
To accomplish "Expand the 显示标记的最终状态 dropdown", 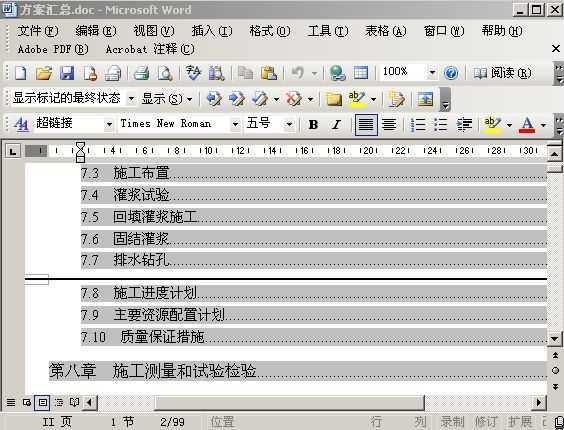I will click(131, 99).
